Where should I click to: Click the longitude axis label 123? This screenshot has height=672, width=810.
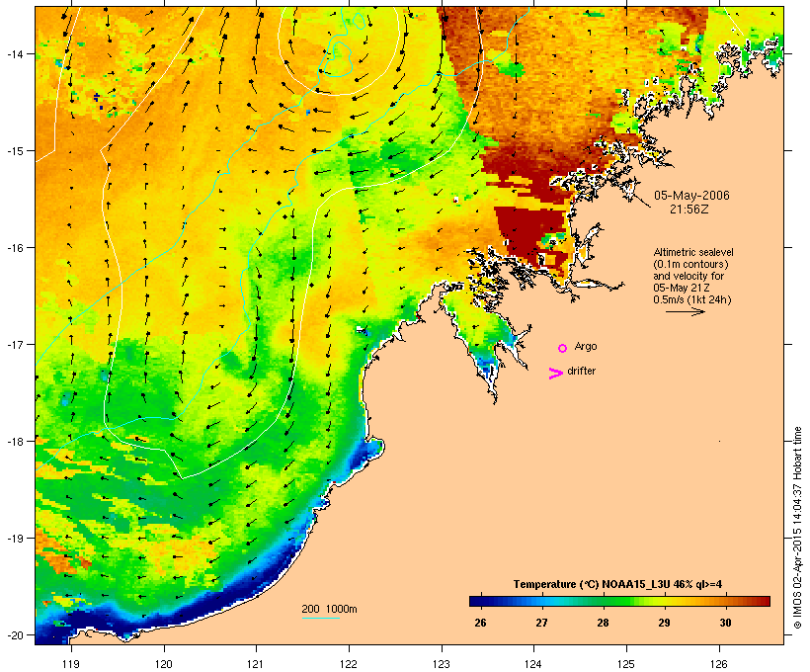point(442,664)
